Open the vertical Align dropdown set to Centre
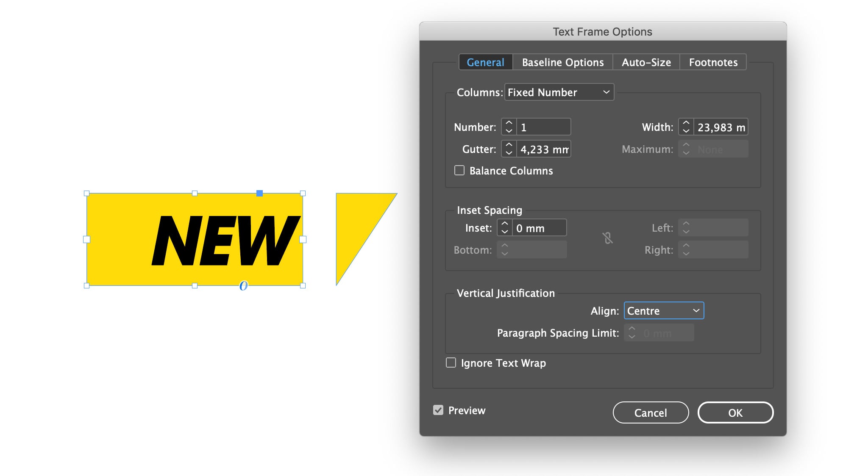This screenshot has height=476, width=868. [x=663, y=310]
